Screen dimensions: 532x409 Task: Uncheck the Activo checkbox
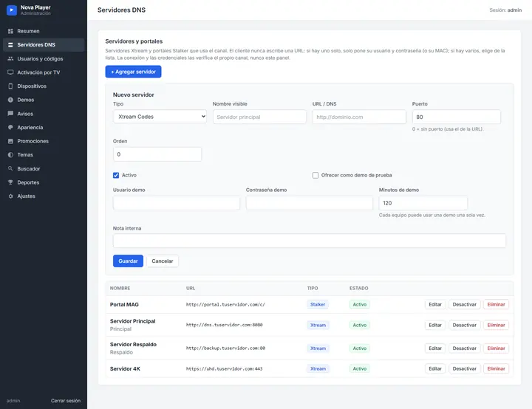click(116, 175)
